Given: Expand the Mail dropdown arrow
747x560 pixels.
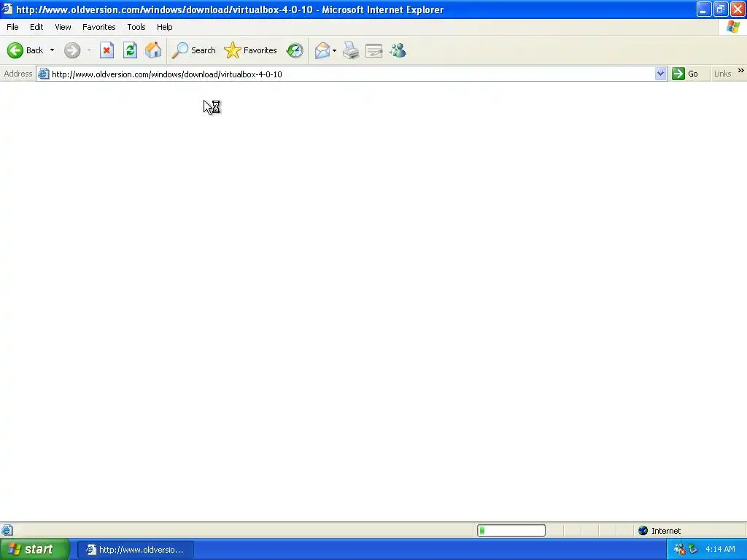Looking at the screenshot, I should coord(334,50).
